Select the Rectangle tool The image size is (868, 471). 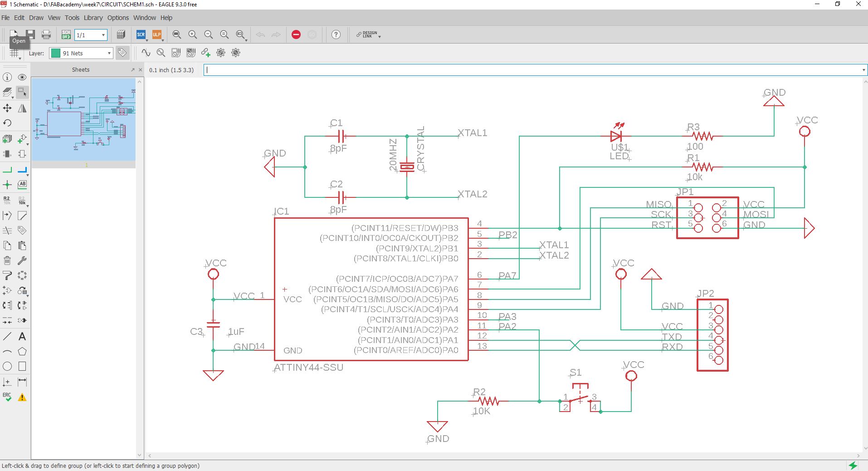coord(22,366)
